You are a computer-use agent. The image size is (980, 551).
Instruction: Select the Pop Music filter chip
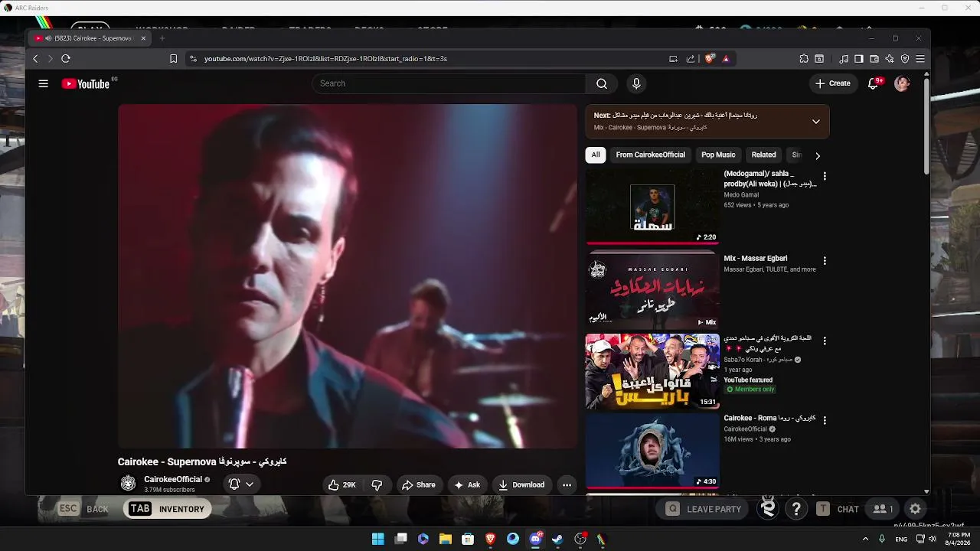click(x=718, y=155)
